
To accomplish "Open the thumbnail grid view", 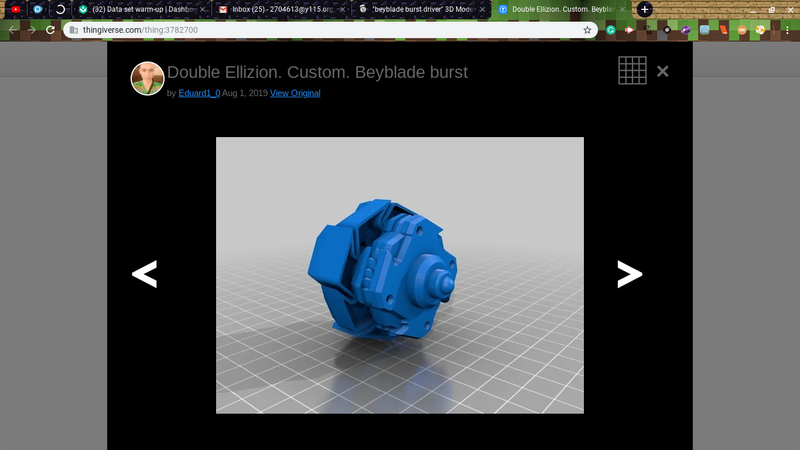I will coord(632,71).
